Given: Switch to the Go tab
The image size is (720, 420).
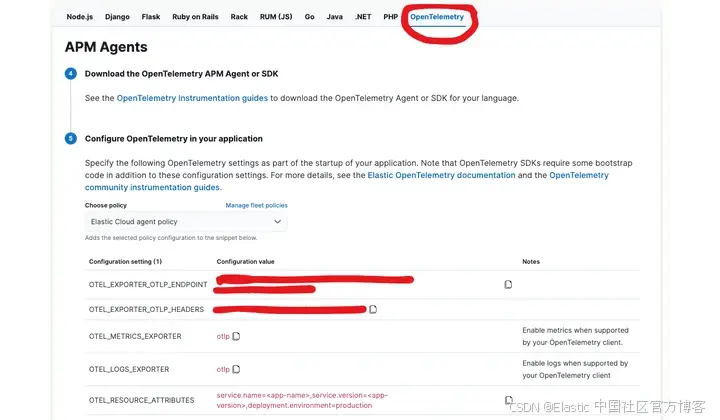Looking at the screenshot, I should click(309, 17).
